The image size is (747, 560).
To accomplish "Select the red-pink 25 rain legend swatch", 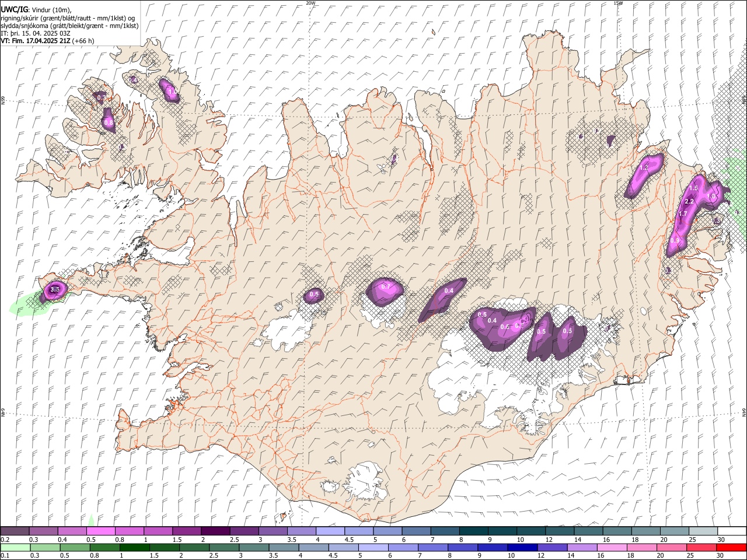I will coord(701,547).
